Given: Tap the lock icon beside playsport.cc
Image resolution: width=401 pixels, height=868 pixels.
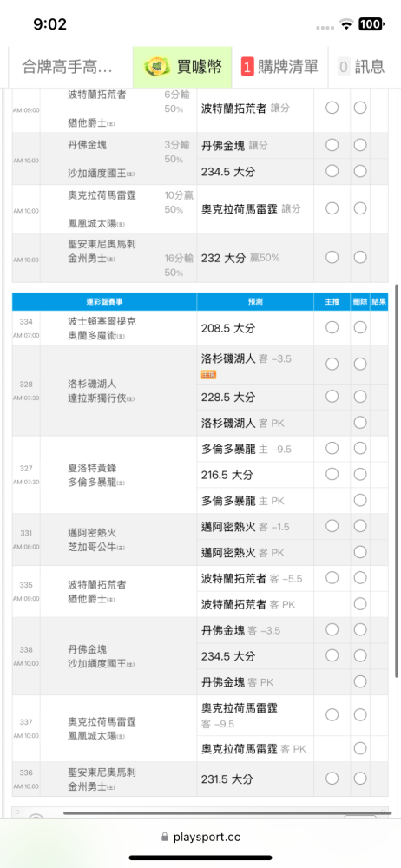Looking at the screenshot, I should (x=164, y=837).
